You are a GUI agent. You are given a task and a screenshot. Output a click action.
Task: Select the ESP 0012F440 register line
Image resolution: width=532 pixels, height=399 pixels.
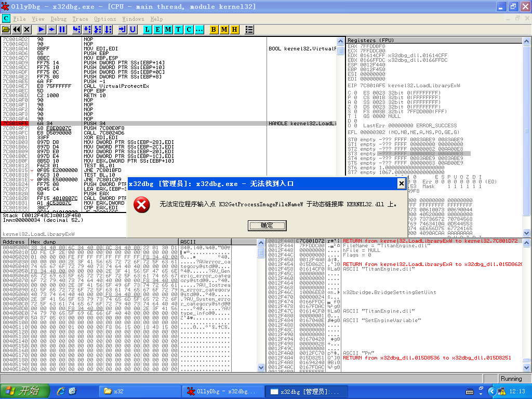pos(366,65)
